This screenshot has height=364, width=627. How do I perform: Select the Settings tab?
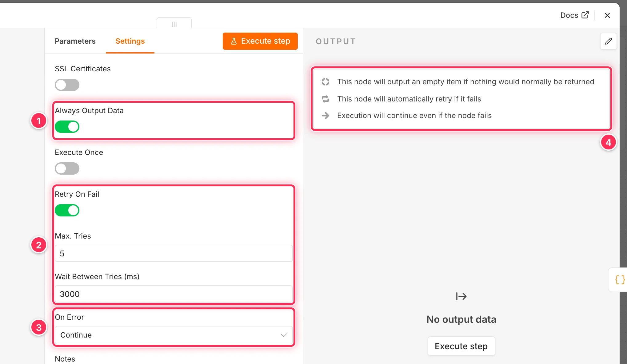click(x=130, y=41)
